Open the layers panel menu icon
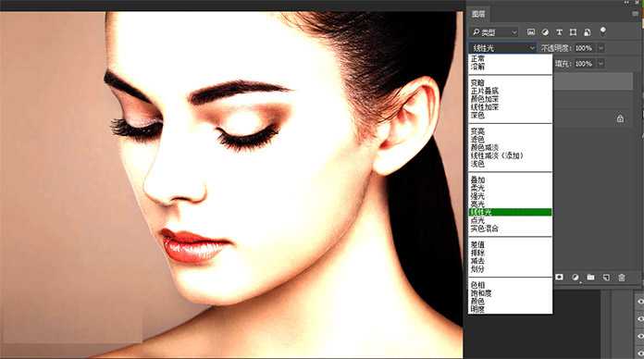Image resolution: width=644 pixels, height=359 pixels. coord(636,14)
